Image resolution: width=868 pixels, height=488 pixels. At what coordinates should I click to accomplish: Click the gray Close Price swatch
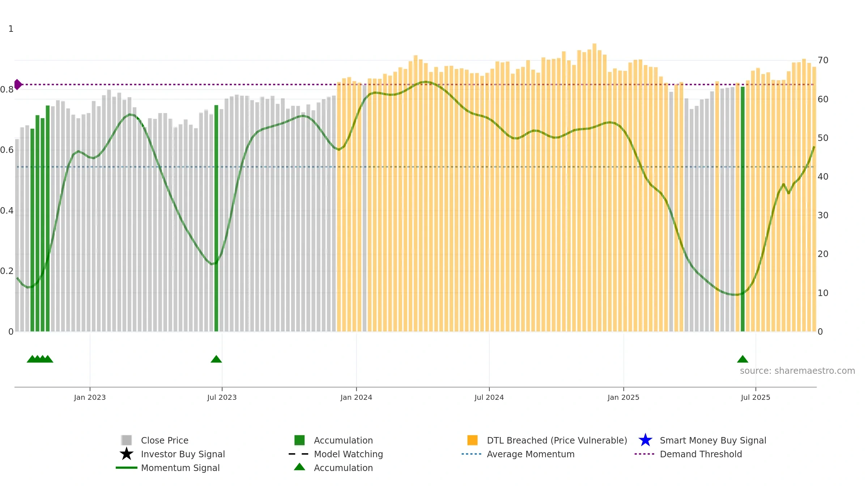[127, 440]
